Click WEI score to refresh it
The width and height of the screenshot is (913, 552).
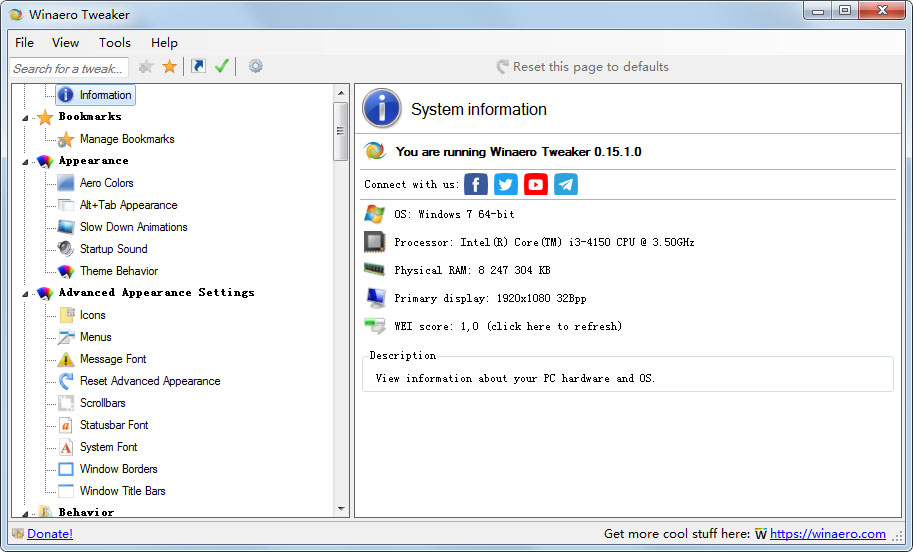click(508, 326)
